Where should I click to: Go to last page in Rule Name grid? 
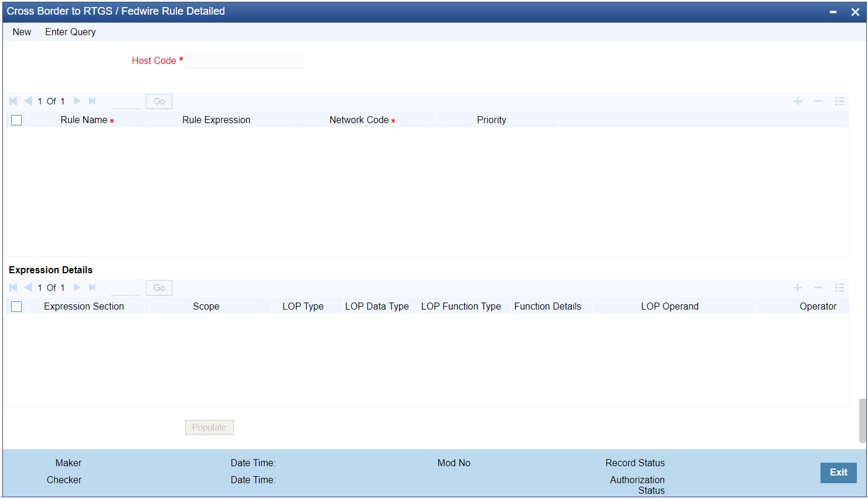pos(92,101)
